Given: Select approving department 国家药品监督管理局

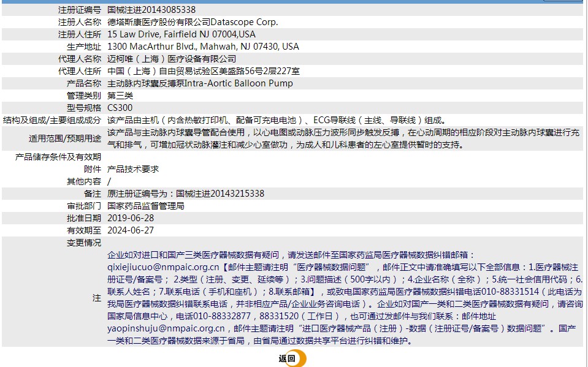Looking at the screenshot, I should click(146, 206).
